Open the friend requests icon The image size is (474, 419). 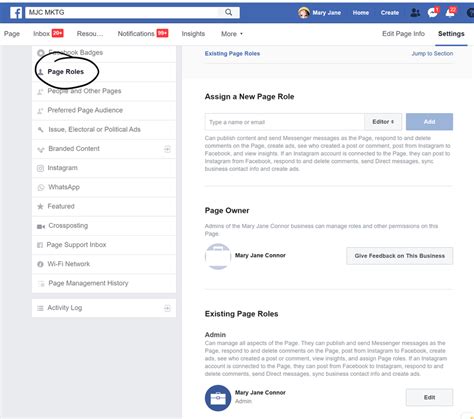click(x=415, y=13)
